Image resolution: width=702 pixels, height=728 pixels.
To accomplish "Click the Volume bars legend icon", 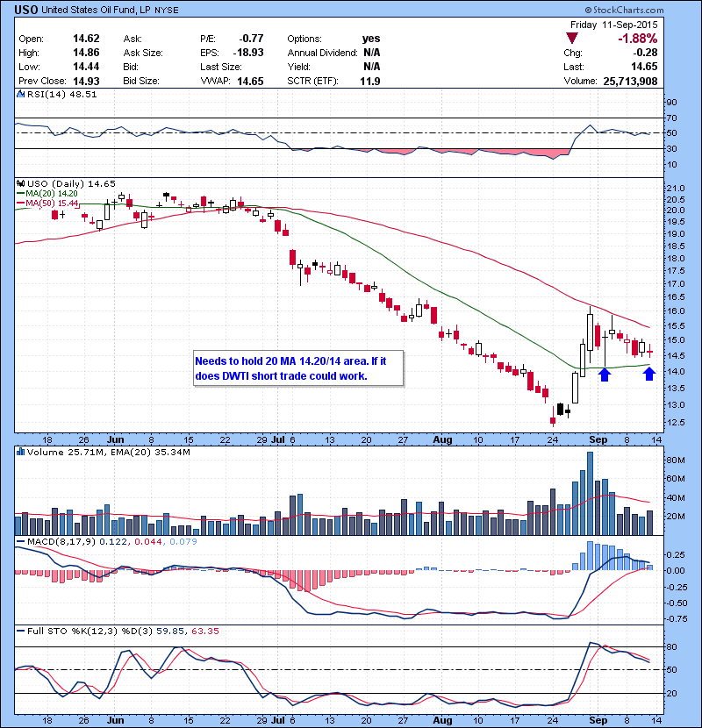I will coord(19,451).
